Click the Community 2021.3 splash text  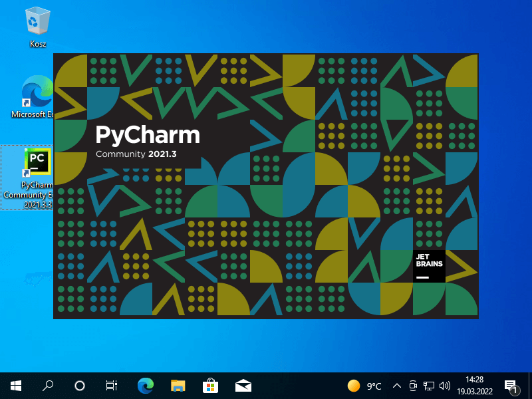[136, 154]
